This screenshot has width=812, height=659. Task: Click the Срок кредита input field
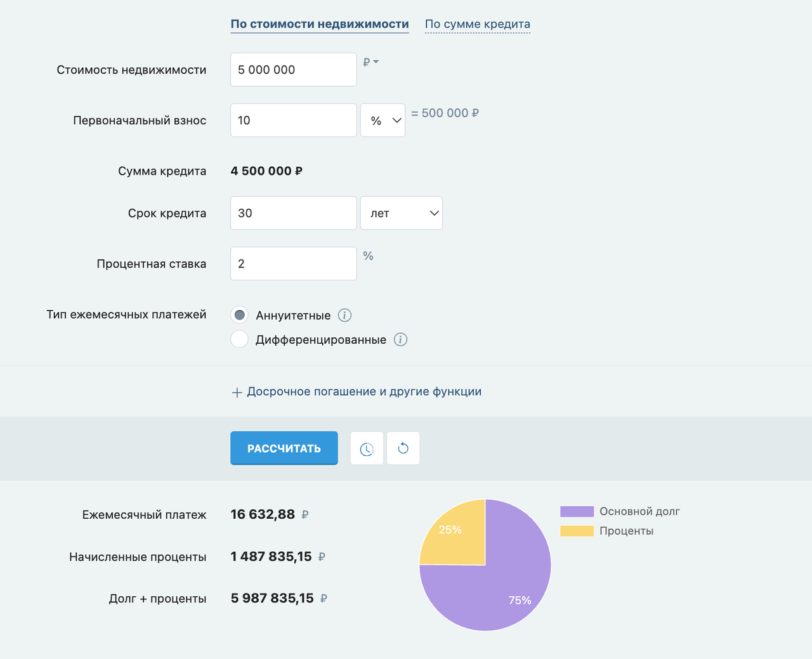point(293,213)
